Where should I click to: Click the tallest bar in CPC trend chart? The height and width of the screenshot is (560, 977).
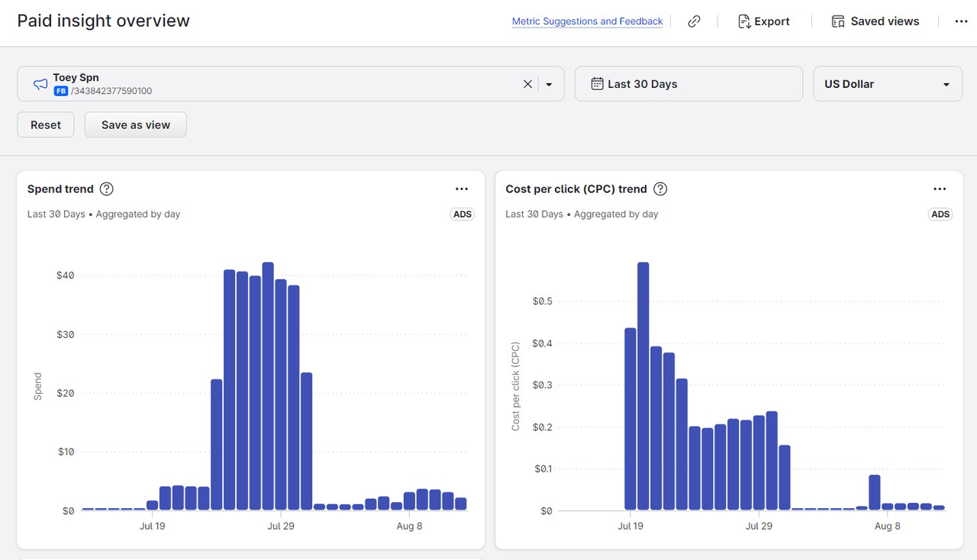pos(643,385)
